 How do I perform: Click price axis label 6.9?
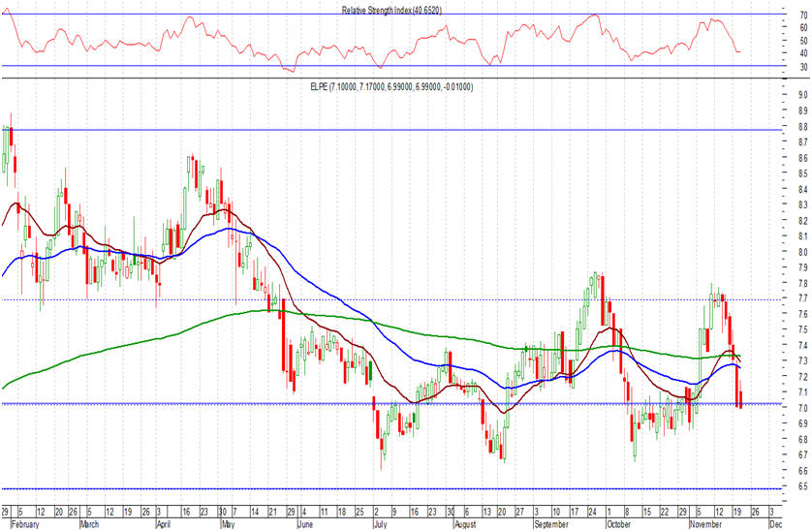[x=802, y=423]
